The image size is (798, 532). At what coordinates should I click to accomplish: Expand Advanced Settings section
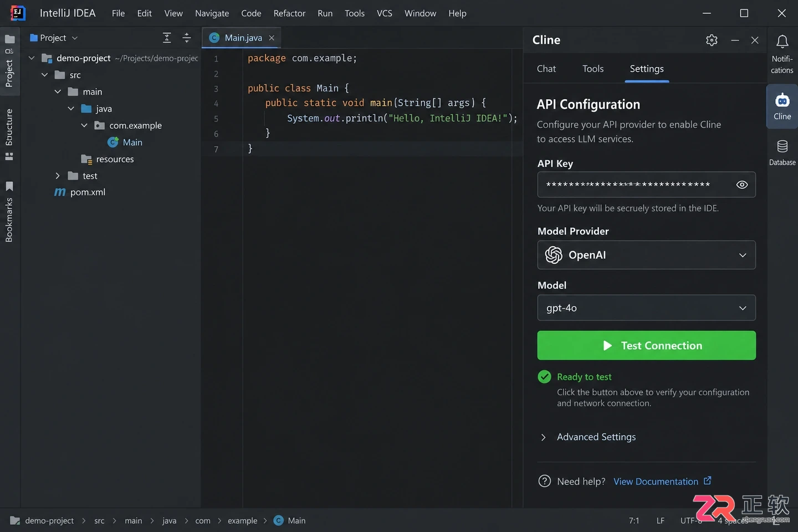click(x=587, y=437)
